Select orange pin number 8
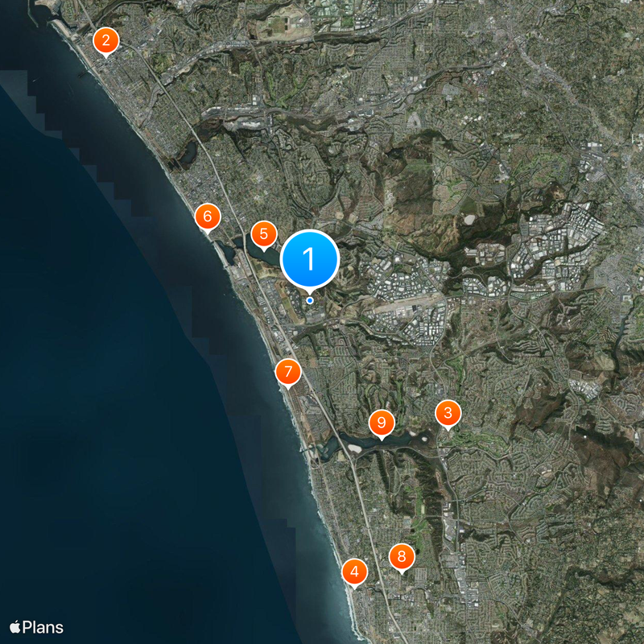Viewport: 644px width, 644px height. pyautogui.click(x=401, y=556)
